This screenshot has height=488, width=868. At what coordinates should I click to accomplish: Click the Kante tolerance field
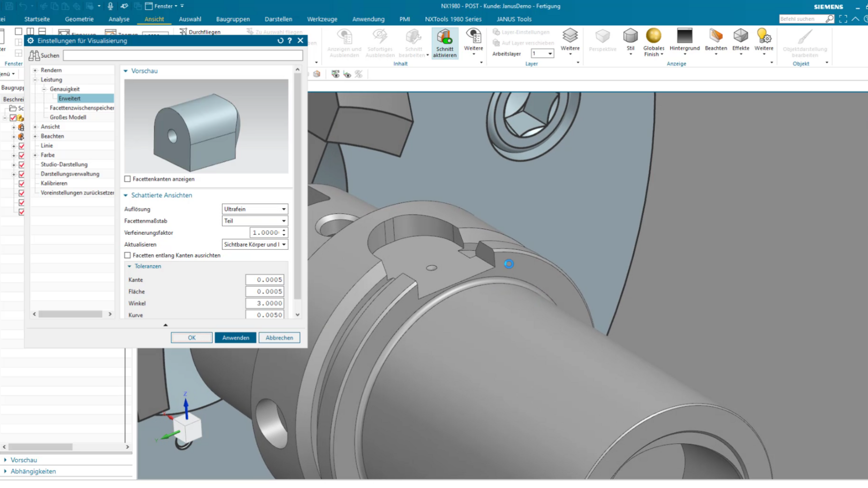pyautogui.click(x=265, y=280)
